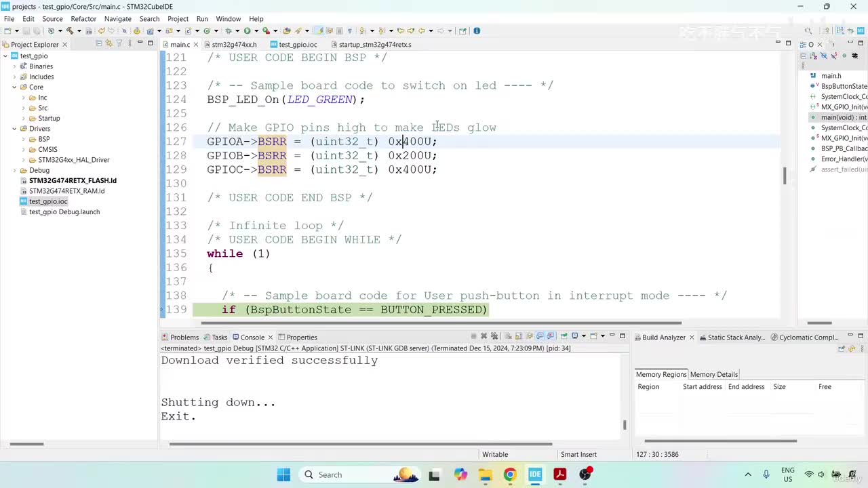868x488 pixels.
Task: Switch to the startup_stm32g474retx.s tab
Action: pyautogui.click(x=375, y=45)
